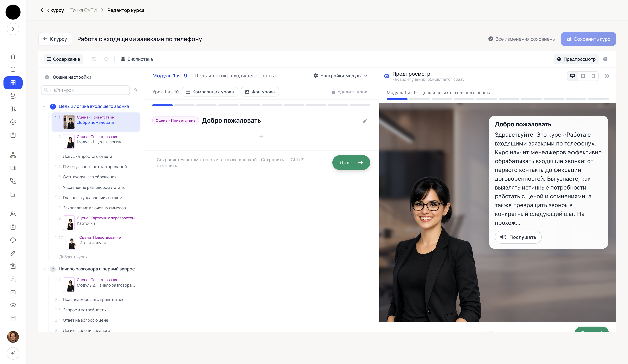The image size is (628, 364).
Task: Click the redo arrow in toolbar
Action: (107, 59)
